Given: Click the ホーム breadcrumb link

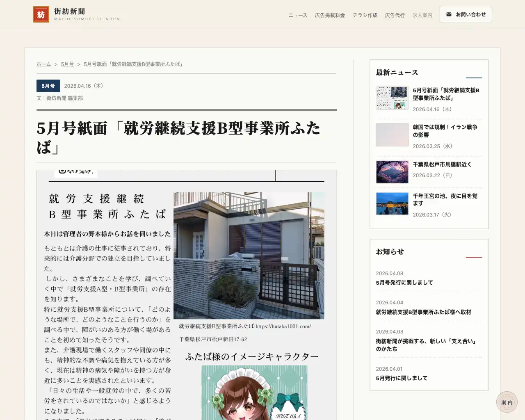Looking at the screenshot, I should [x=43, y=64].
